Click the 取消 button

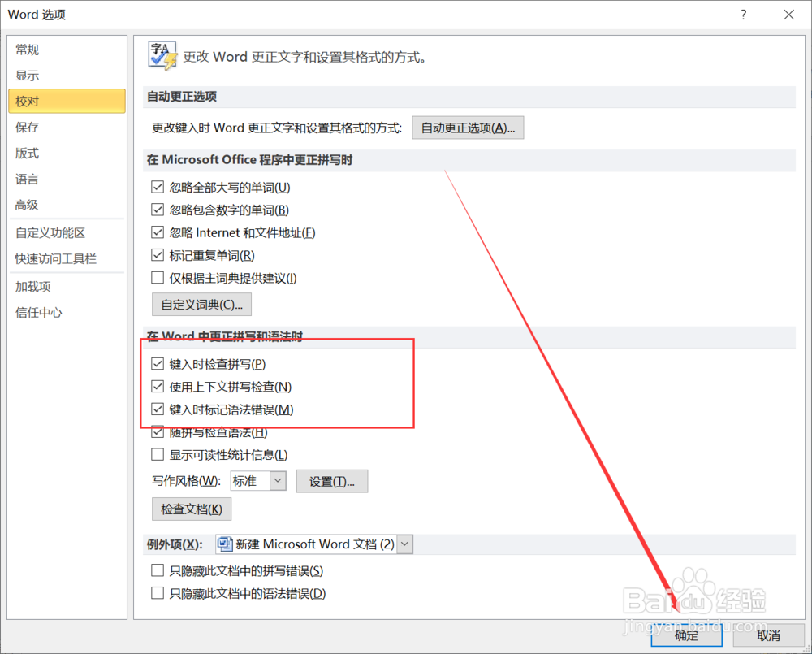pyautogui.click(x=768, y=635)
